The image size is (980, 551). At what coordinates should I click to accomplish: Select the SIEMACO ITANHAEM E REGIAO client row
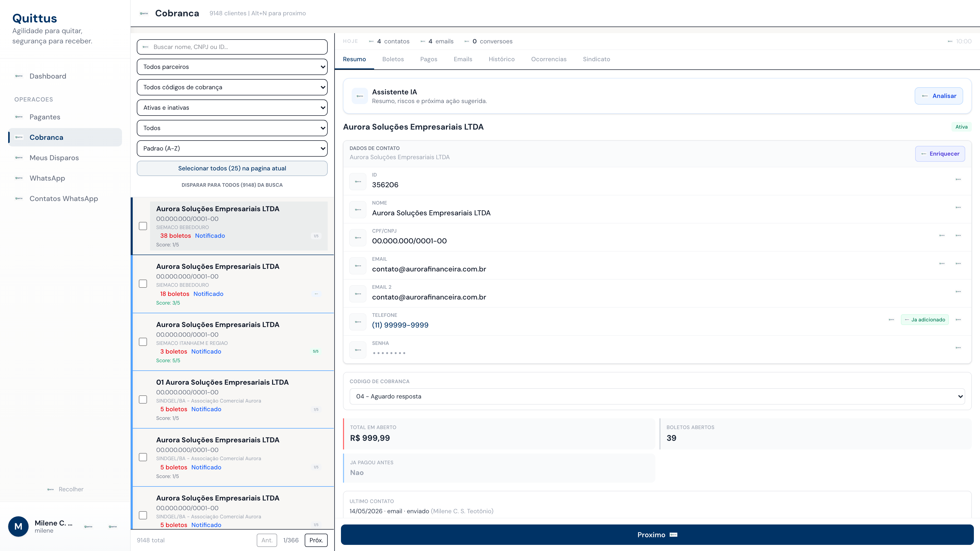pos(233,342)
